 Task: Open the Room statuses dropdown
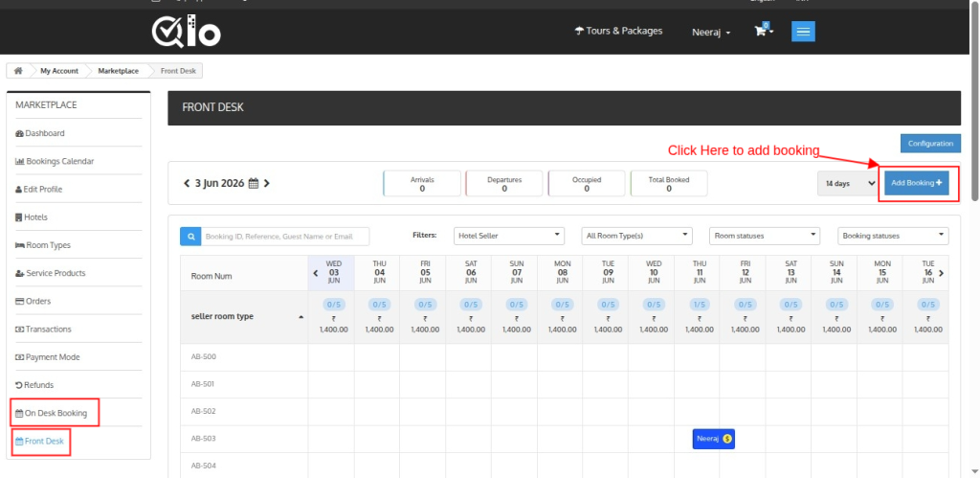click(765, 236)
